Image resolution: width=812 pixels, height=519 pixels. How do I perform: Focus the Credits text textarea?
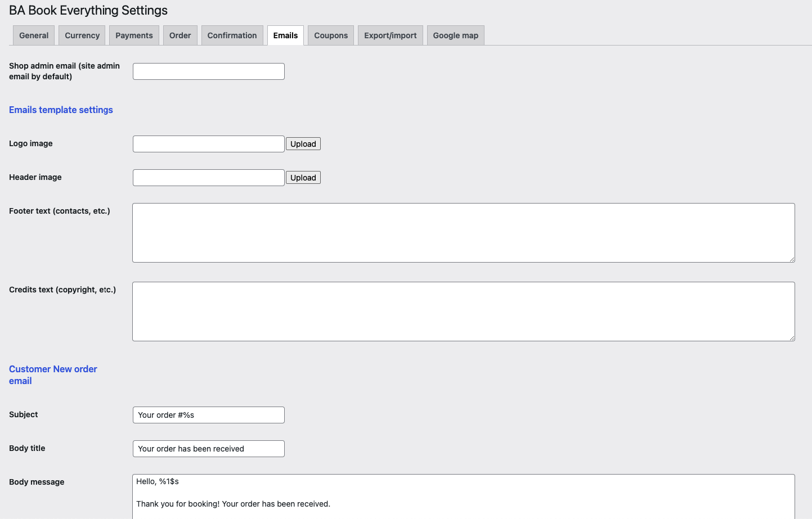coord(463,312)
